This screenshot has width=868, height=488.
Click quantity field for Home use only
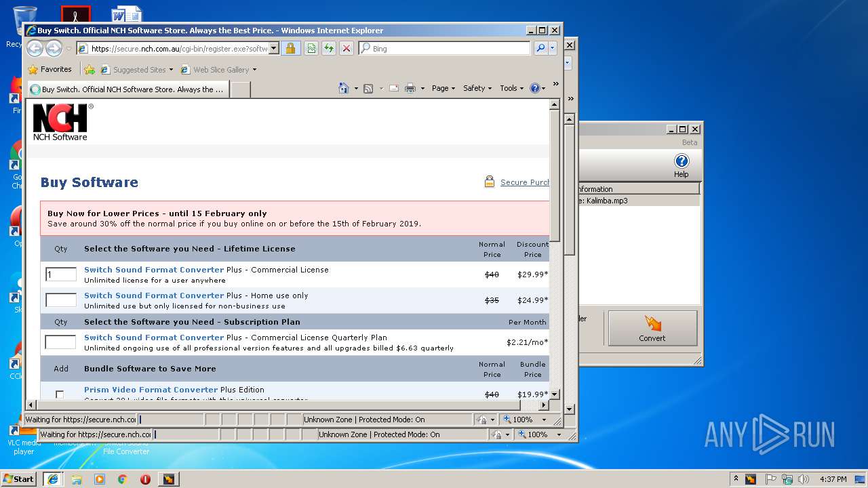(61, 300)
